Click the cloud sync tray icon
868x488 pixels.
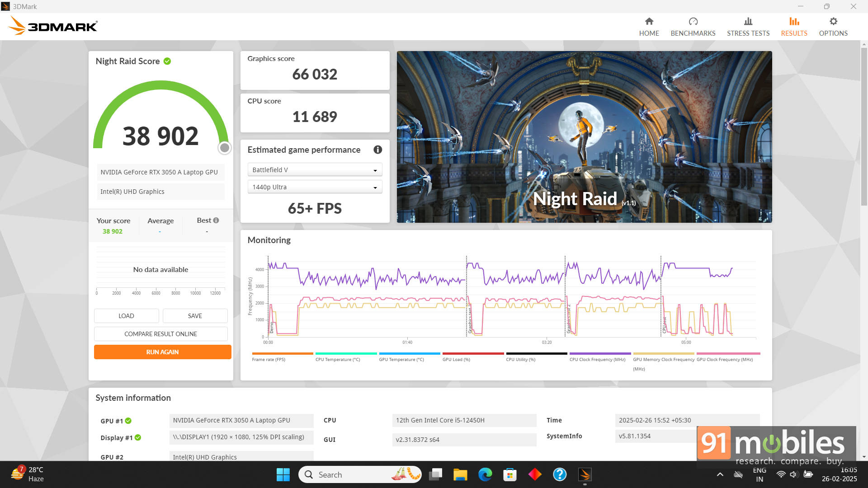point(738,474)
